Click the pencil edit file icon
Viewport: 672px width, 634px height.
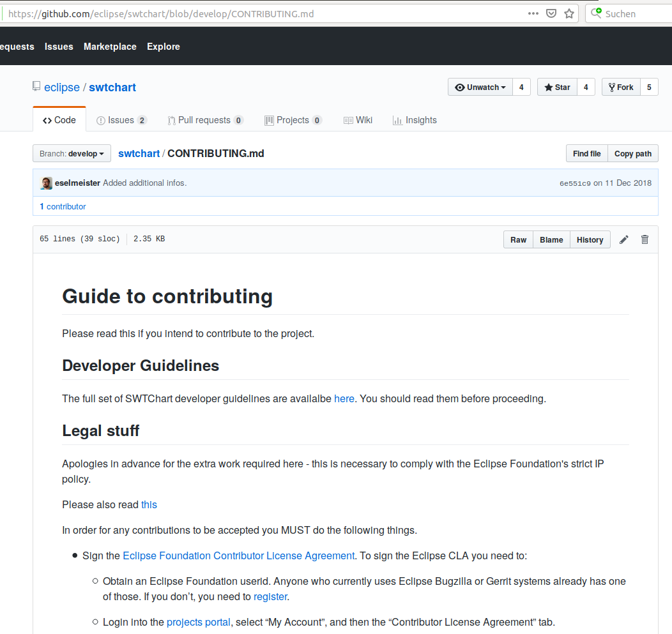tap(624, 239)
